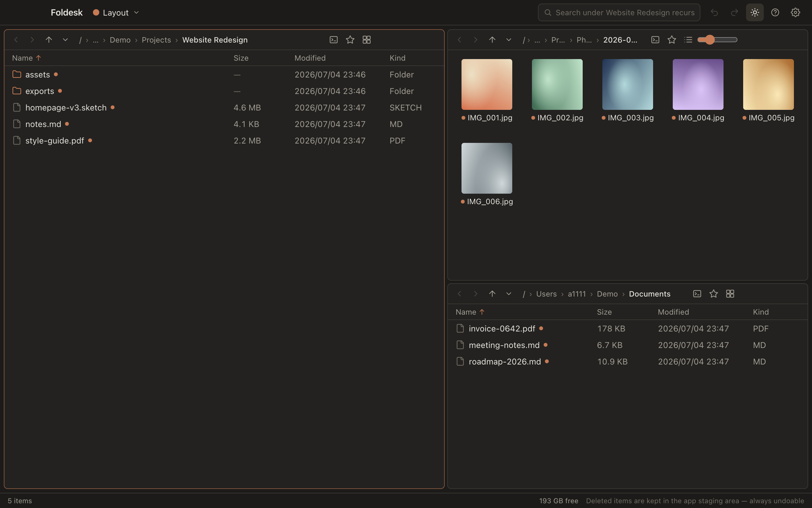The image size is (812, 508).
Task: Go up a folder in Documents pane
Action: [492, 294]
